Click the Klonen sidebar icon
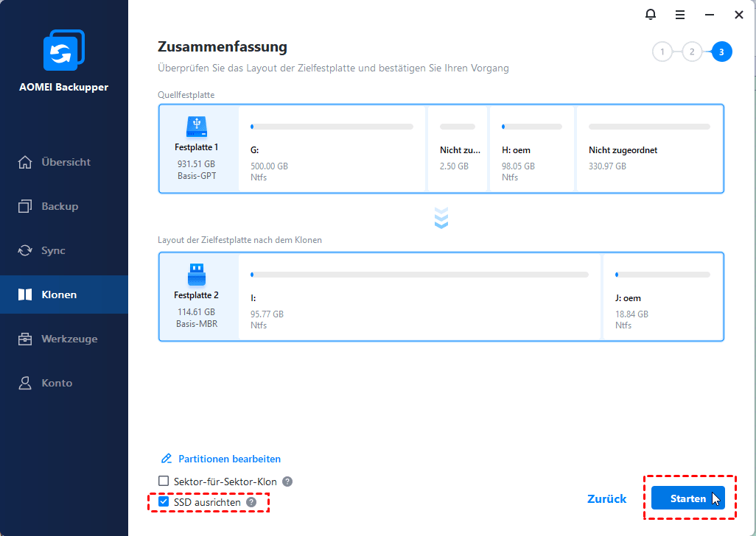 (x=24, y=295)
